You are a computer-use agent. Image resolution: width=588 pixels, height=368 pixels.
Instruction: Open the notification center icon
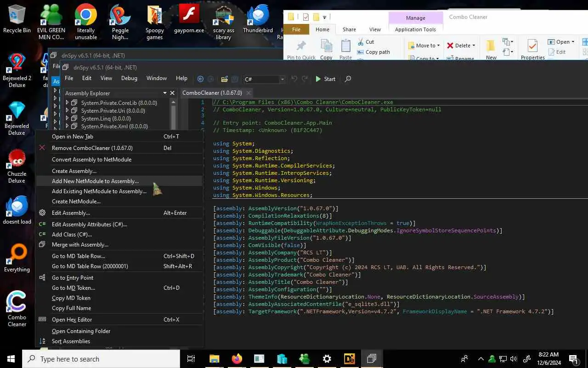tap(573, 359)
